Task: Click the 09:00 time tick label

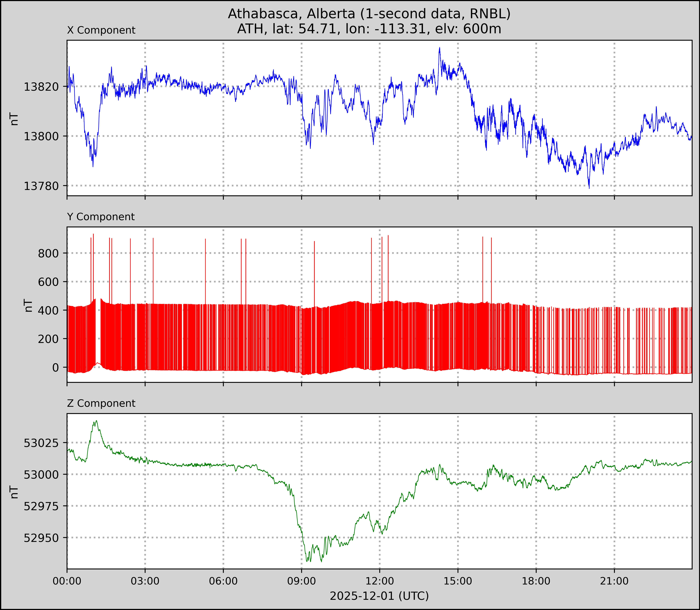Action: (x=301, y=581)
